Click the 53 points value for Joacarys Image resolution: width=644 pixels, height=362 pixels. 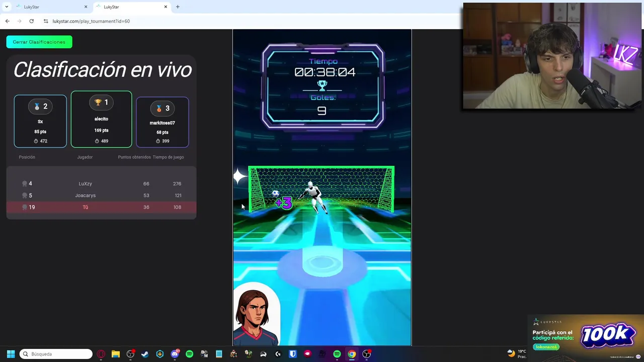tap(146, 196)
